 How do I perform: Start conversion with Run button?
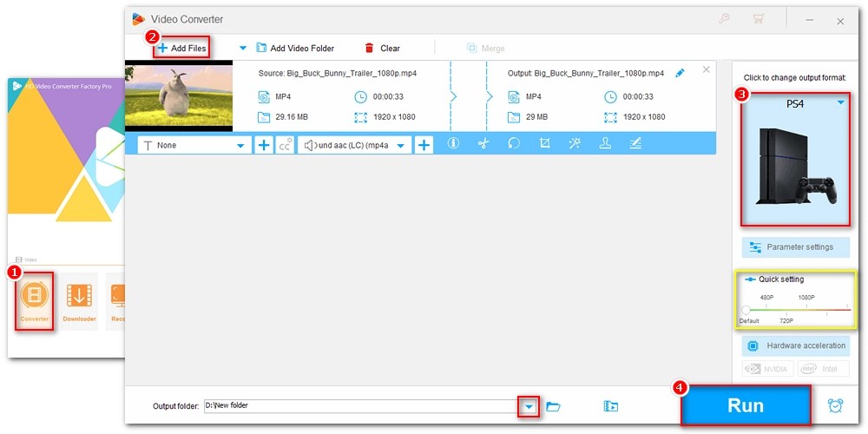[x=746, y=405]
